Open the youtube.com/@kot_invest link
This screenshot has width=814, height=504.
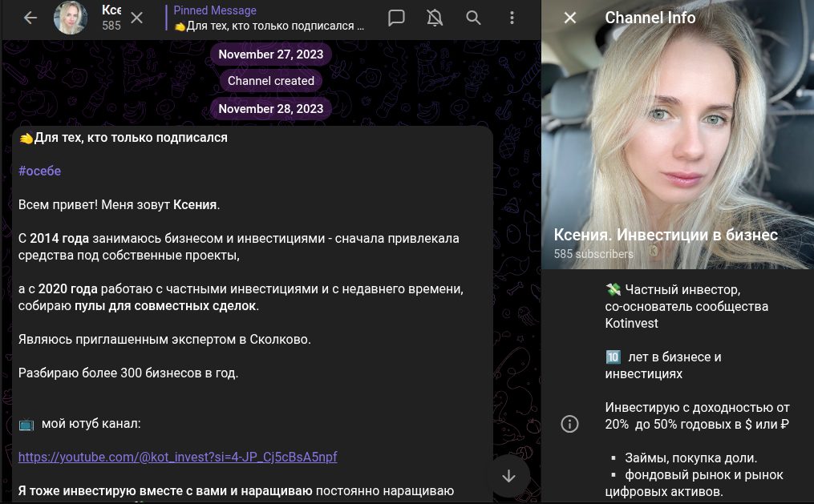(x=177, y=457)
